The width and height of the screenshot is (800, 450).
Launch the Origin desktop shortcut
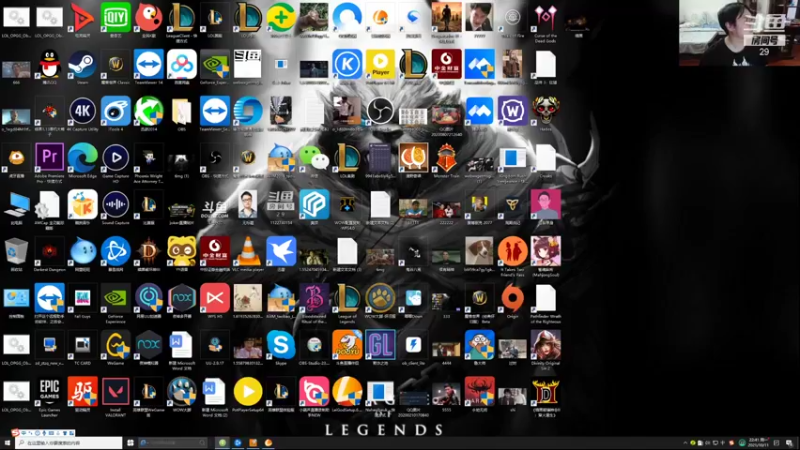[513, 298]
